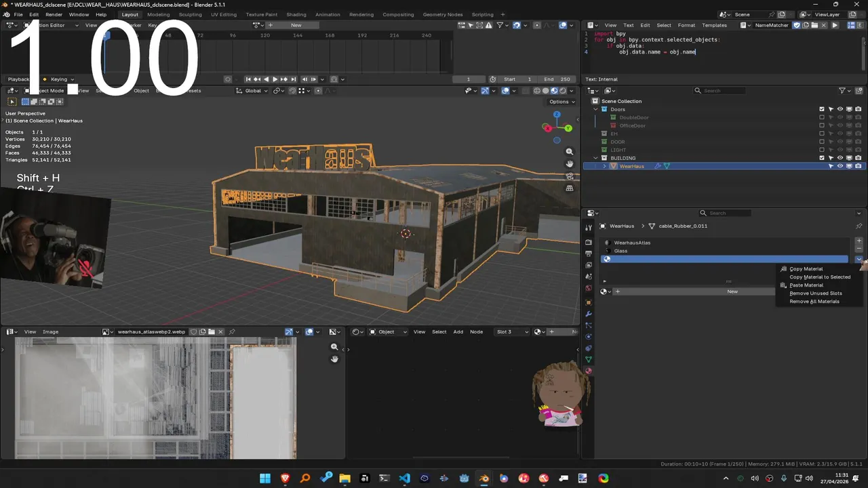Open the Output properties tab icon
868x488 pixels.
[589, 253]
